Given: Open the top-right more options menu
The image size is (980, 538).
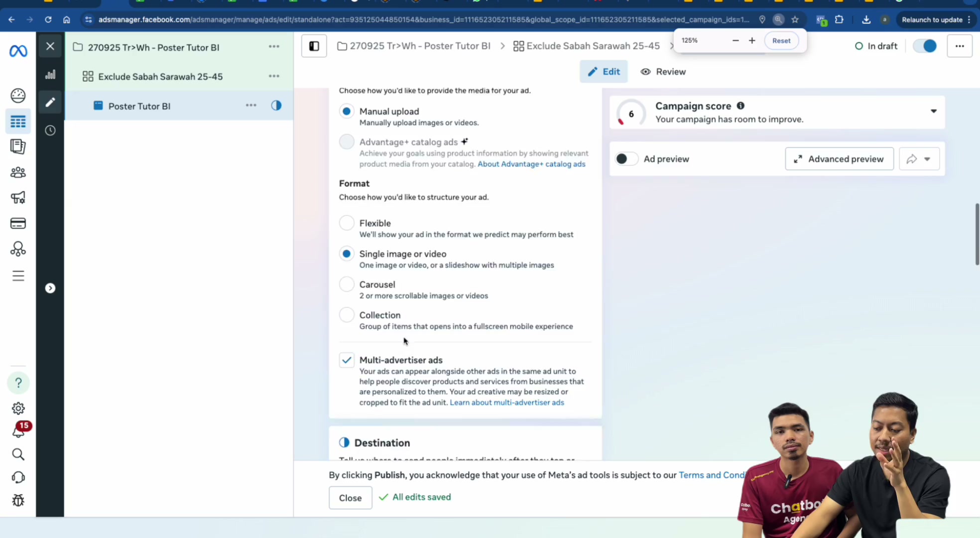Looking at the screenshot, I should pyautogui.click(x=960, y=46).
